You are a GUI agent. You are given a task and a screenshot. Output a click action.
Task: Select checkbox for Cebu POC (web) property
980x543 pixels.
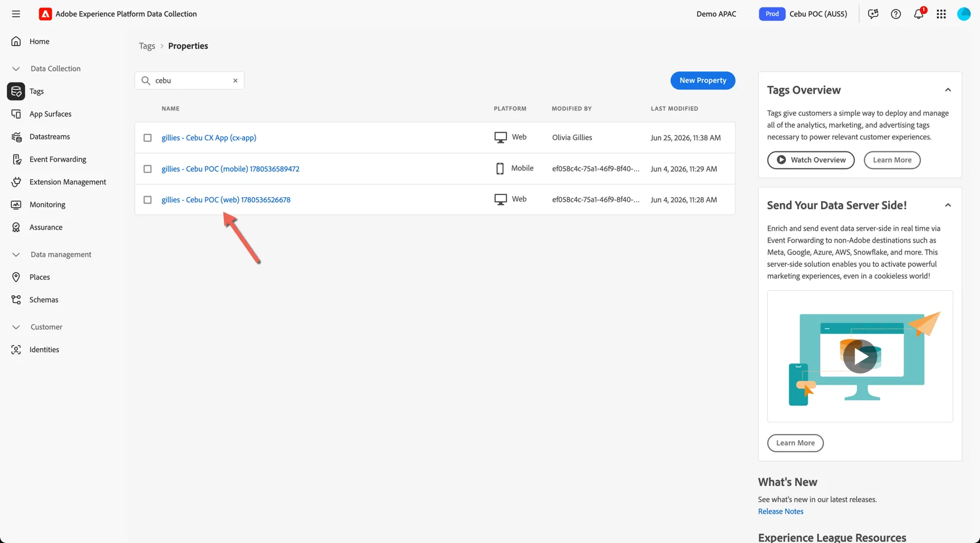click(x=147, y=200)
